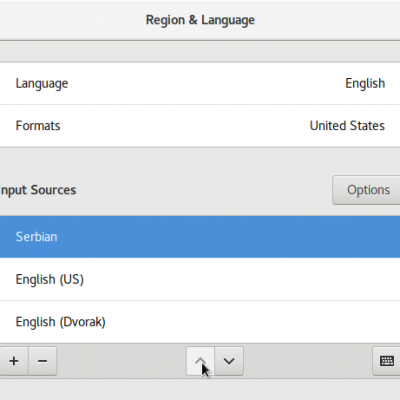400x400 pixels.
Task: Click blank area right of English (Dvorak)
Action: pyautogui.click(x=250, y=322)
